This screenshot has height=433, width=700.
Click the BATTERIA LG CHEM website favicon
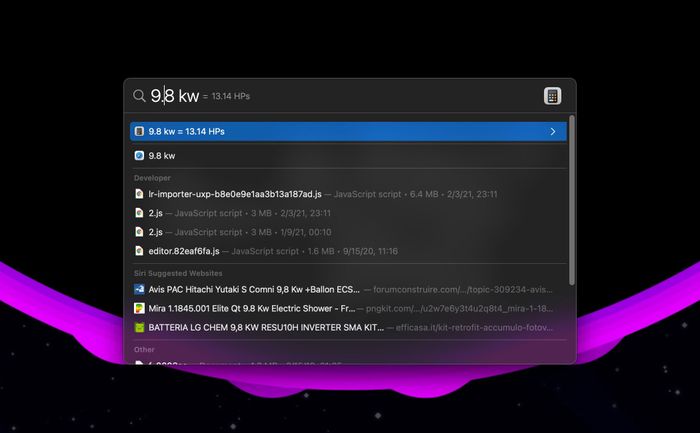coord(139,327)
